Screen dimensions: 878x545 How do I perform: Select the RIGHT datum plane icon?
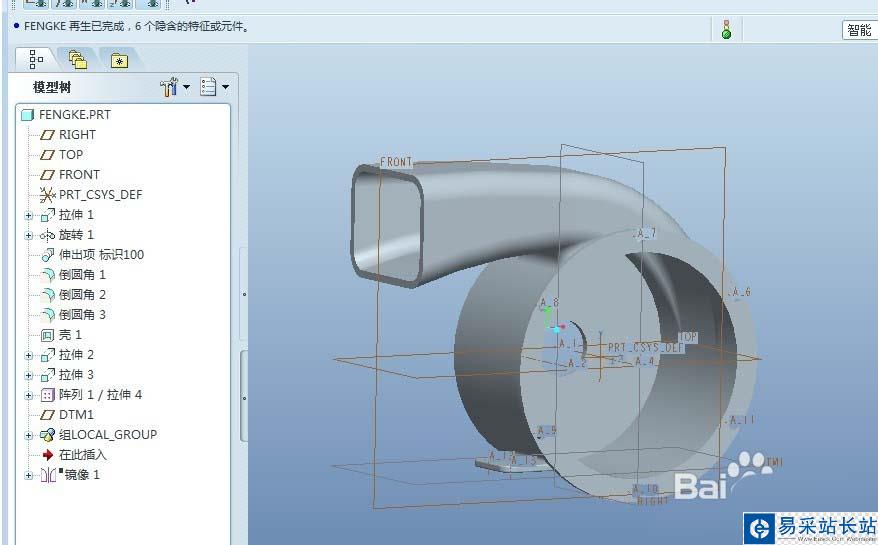click(x=48, y=135)
